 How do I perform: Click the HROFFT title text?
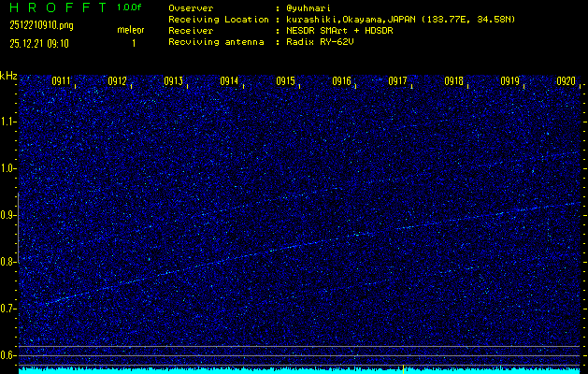pos(51,7)
